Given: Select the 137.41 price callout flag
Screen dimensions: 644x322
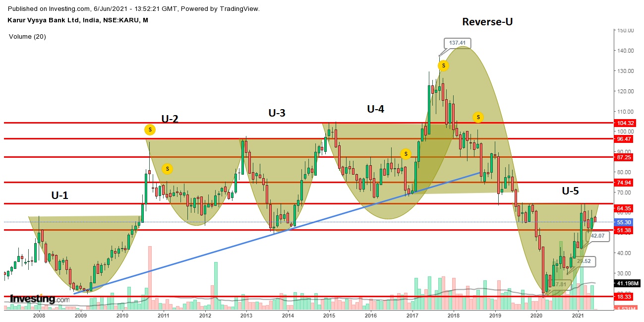Looking at the screenshot, I should click(x=456, y=44).
